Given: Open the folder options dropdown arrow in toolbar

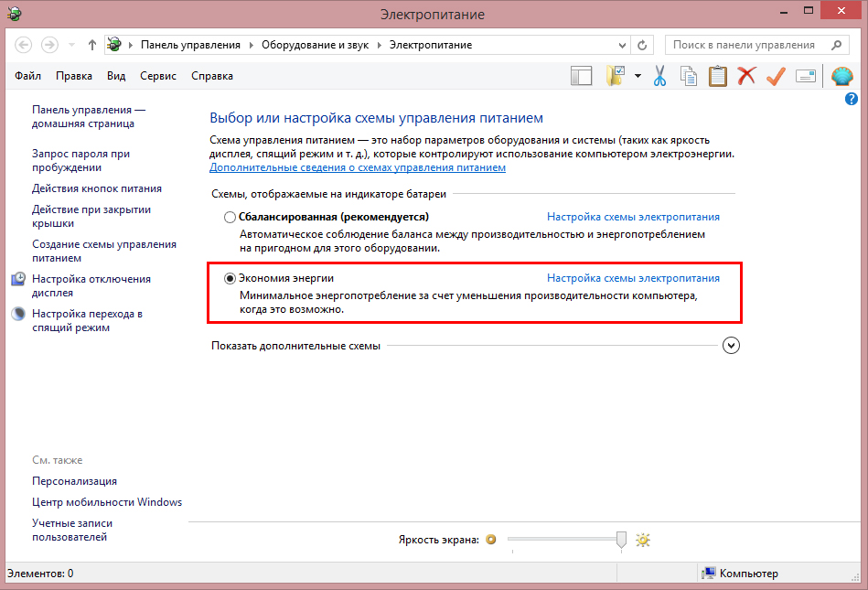Looking at the screenshot, I should coord(638,76).
